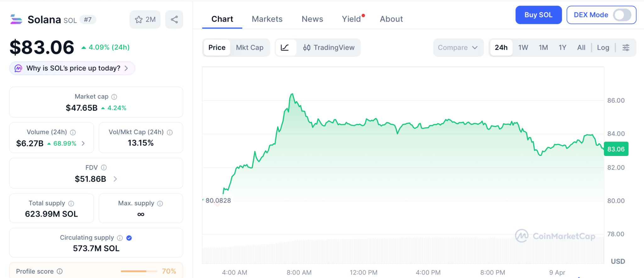Screen dimensions: 644x278
Task: Click the share icon button
Action: pyautogui.click(x=174, y=19)
